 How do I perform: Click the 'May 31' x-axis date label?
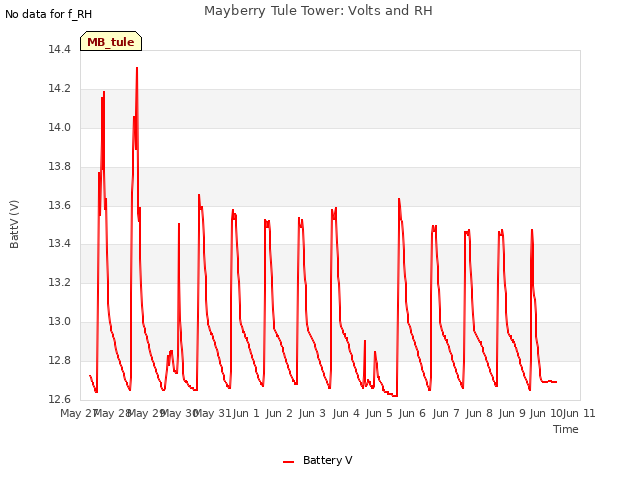[213, 413]
